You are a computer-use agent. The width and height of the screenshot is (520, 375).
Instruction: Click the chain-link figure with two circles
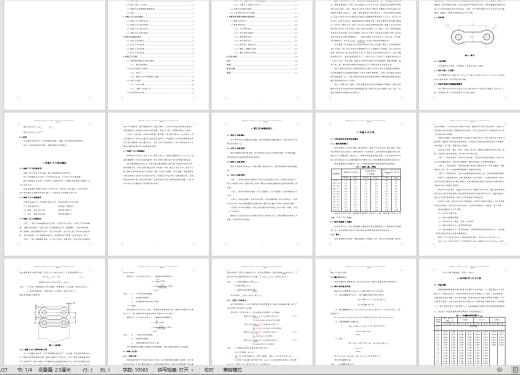[472, 37]
